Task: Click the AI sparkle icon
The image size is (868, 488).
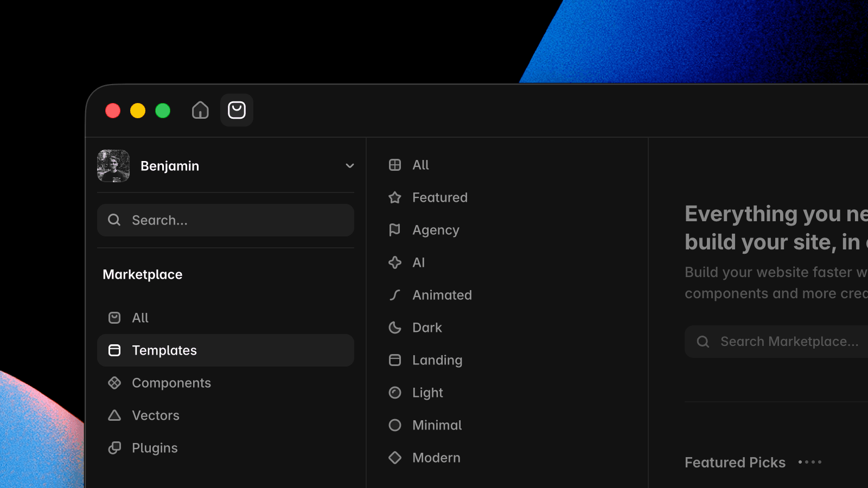Action: (x=395, y=262)
